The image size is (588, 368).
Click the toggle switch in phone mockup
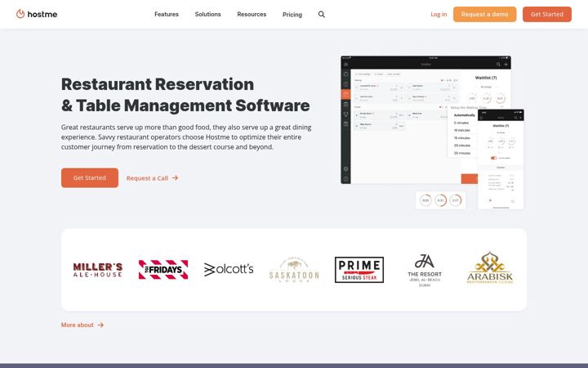[x=493, y=158]
